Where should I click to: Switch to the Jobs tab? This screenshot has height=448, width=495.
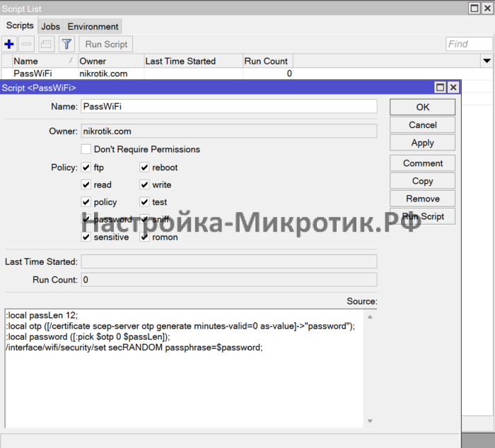click(50, 27)
